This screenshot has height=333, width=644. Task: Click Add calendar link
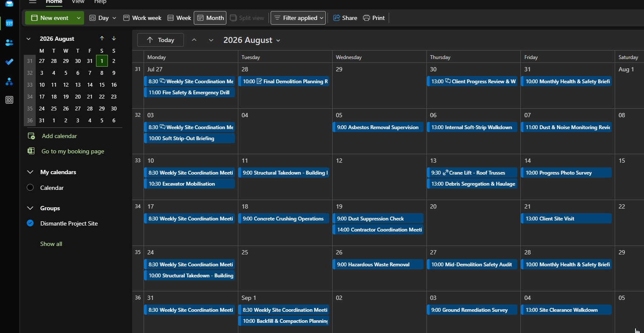[x=59, y=136]
